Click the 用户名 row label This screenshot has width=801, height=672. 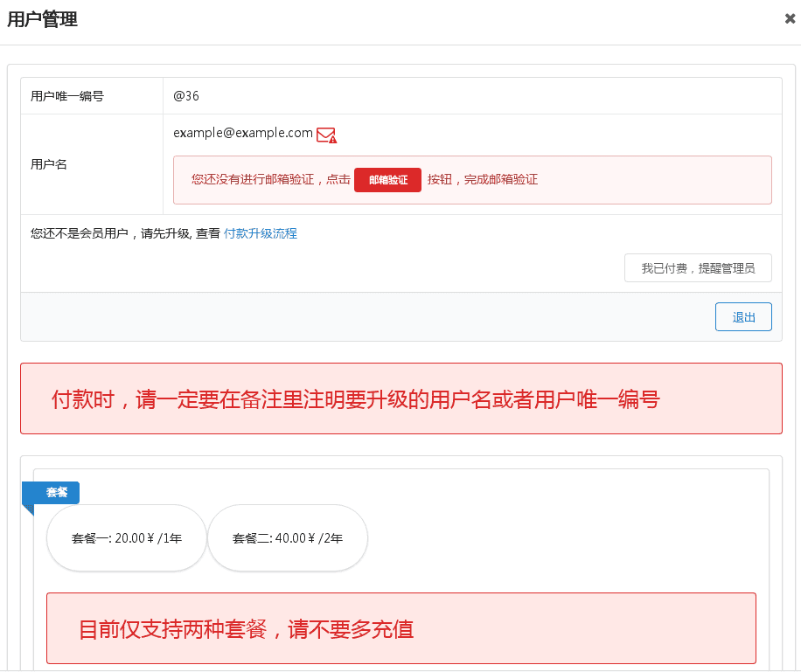coord(49,164)
